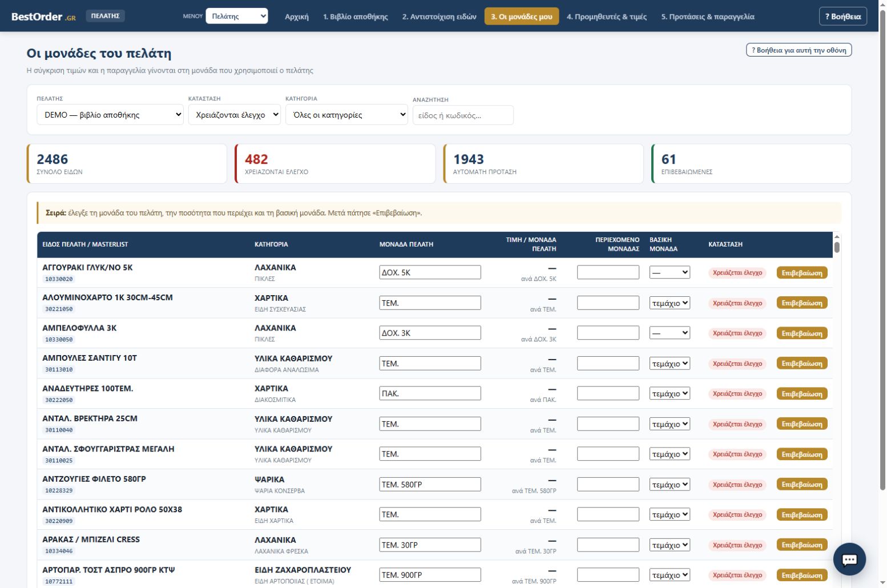Go to 5. Προτάσεις & παραγγελία

point(708,17)
